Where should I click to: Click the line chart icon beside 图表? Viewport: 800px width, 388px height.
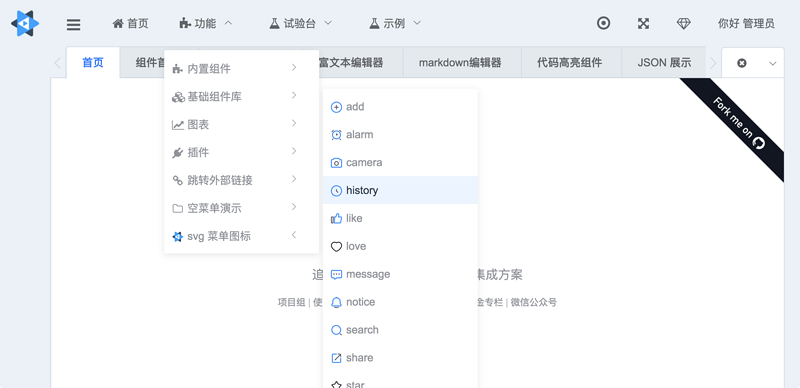coord(178,125)
